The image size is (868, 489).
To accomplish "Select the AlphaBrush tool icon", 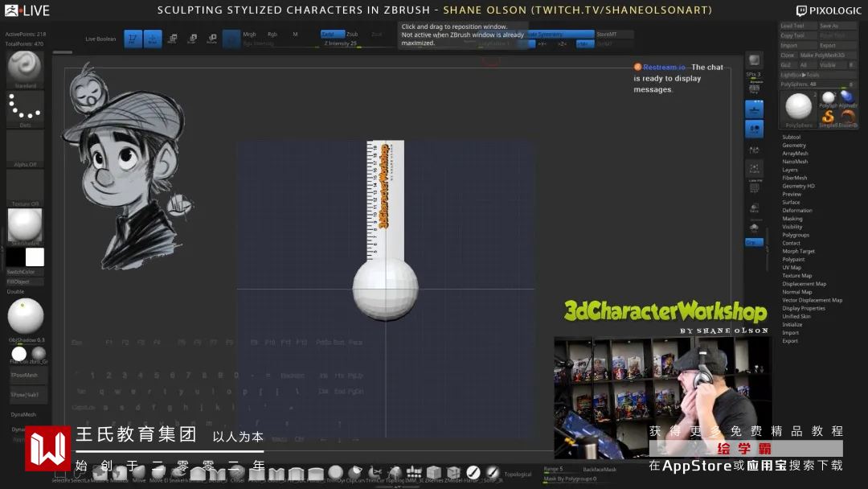I will click(847, 99).
